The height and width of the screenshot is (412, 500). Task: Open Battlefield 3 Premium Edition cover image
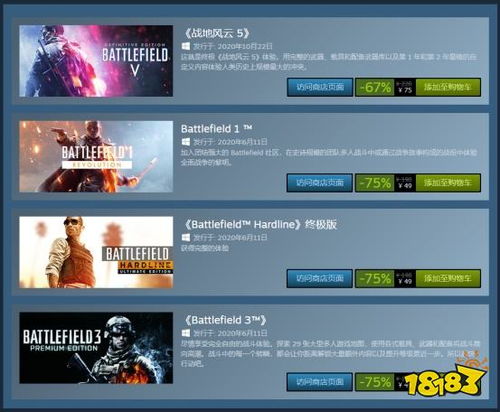tap(96, 348)
